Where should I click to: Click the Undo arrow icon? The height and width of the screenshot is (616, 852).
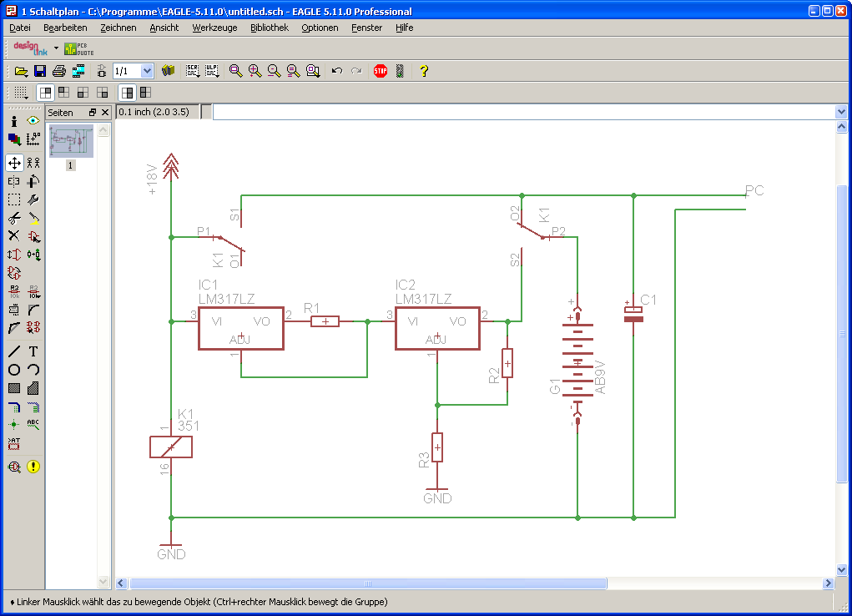tap(337, 71)
